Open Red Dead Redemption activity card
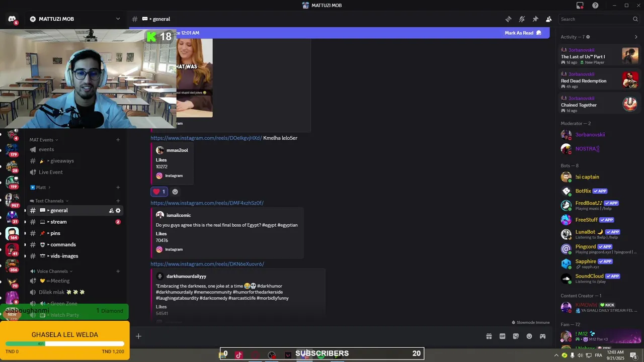This screenshot has width=644, height=362. [599, 80]
